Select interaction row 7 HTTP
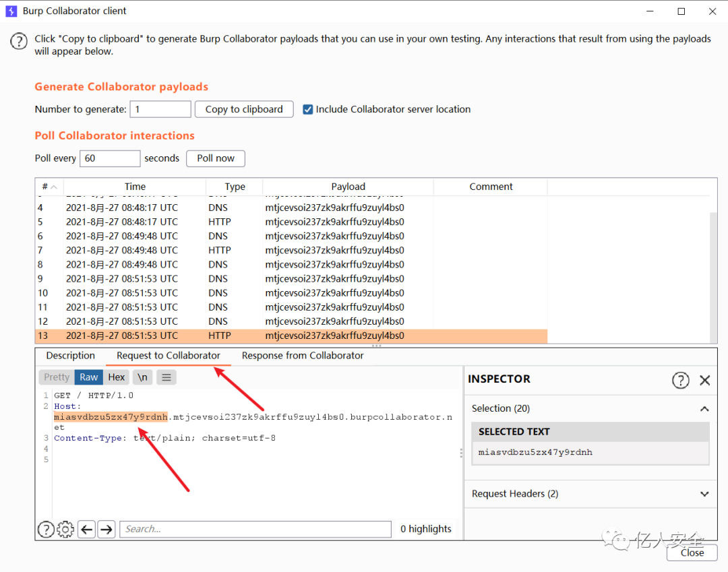 (291, 251)
